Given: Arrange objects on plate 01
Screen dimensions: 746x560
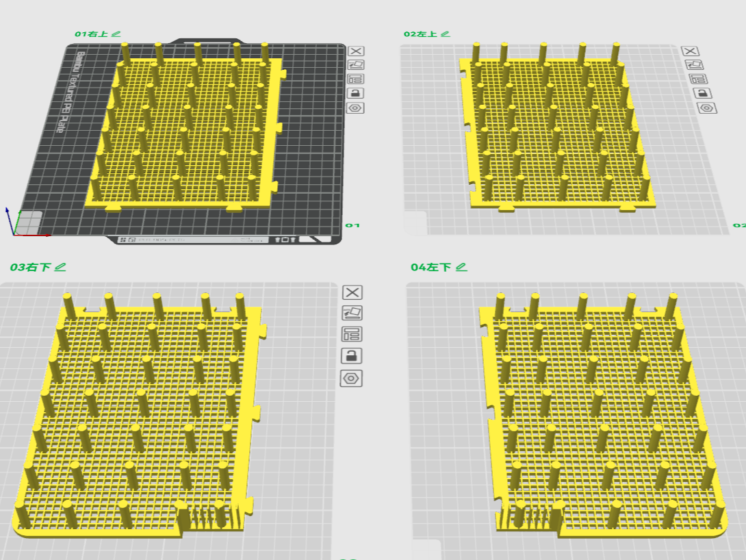Looking at the screenshot, I should click(356, 79).
